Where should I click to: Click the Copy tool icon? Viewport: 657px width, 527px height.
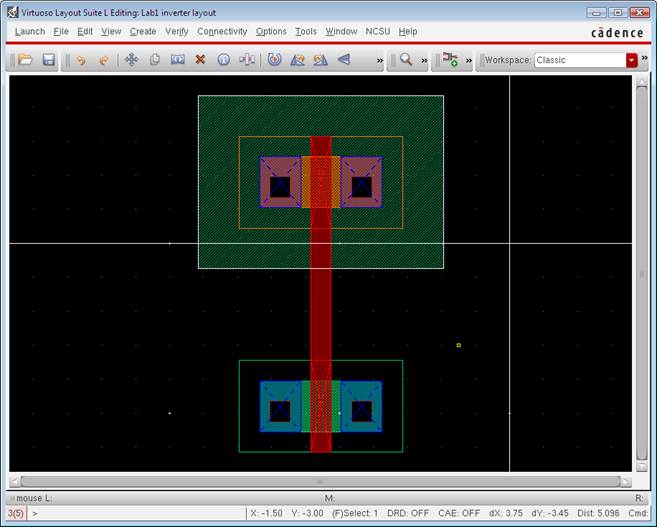point(155,60)
